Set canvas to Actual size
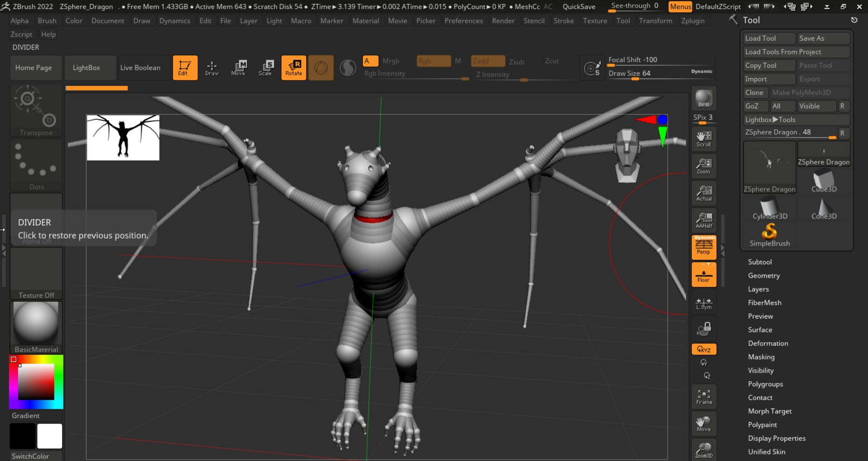 pos(703,193)
